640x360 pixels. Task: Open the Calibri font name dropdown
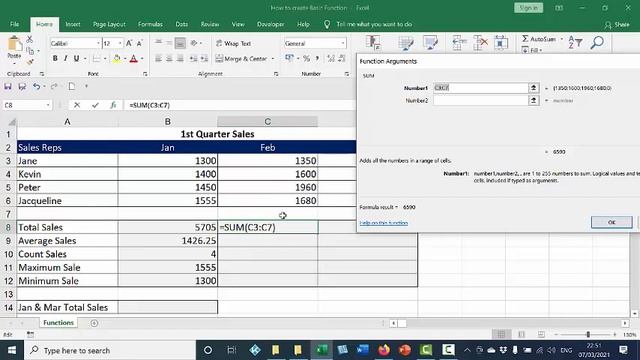click(98, 43)
